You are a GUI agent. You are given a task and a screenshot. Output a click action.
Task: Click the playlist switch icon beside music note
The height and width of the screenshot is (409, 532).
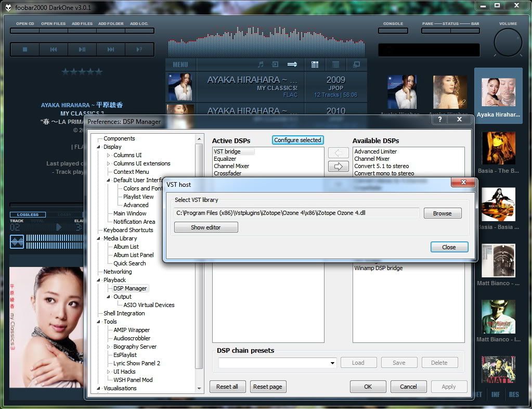tap(275, 64)
